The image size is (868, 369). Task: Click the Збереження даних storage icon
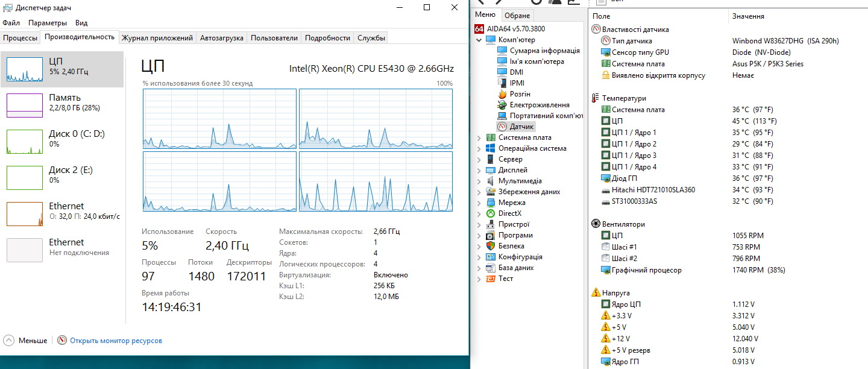490,192
